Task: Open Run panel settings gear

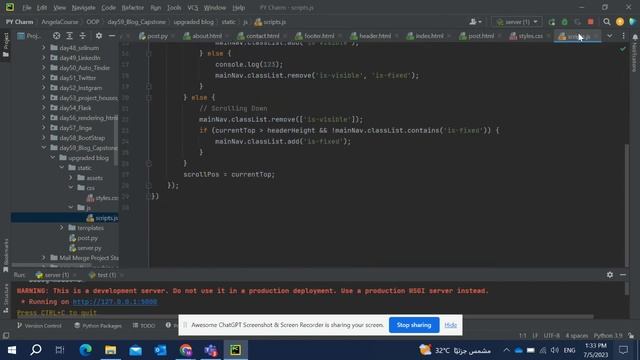Action: coord(610,275)
